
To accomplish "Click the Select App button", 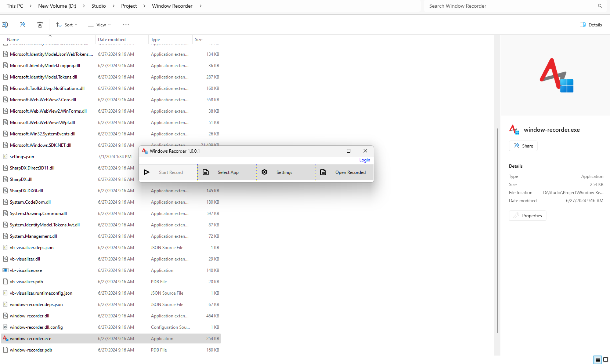I will [x=227, y=172].
